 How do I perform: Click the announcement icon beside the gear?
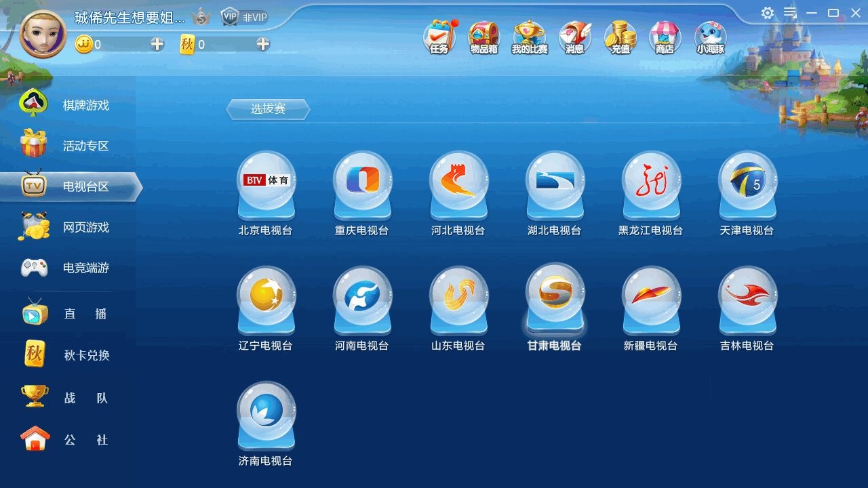789,12
